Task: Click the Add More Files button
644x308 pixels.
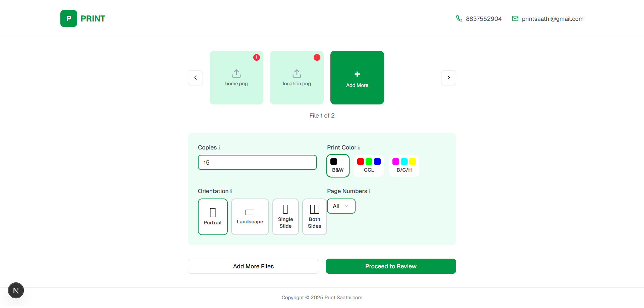Action: (x=253, y=266)
